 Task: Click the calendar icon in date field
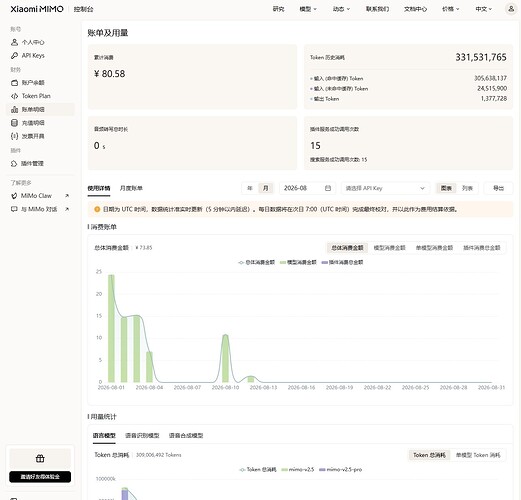tap(328, 188)
